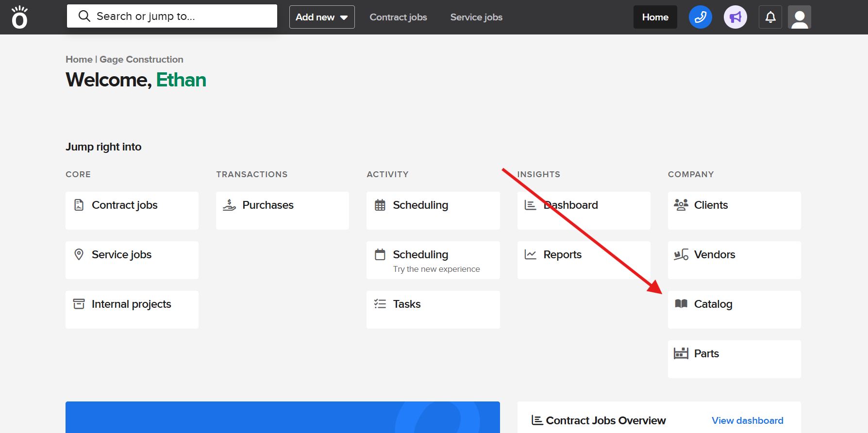Select Contract jobs in the top navigation
The image size is (868, 433).
(x=398, y=17)
